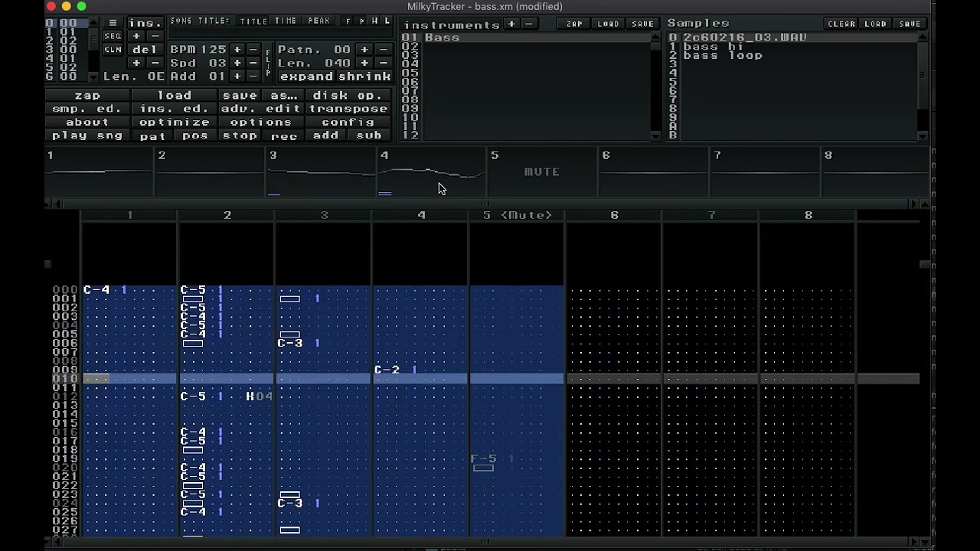Image resolution: width=980 pixels, height=551 pixels.
Task: Decrease pattern Len. with minus
Action: tap(383, 63)
